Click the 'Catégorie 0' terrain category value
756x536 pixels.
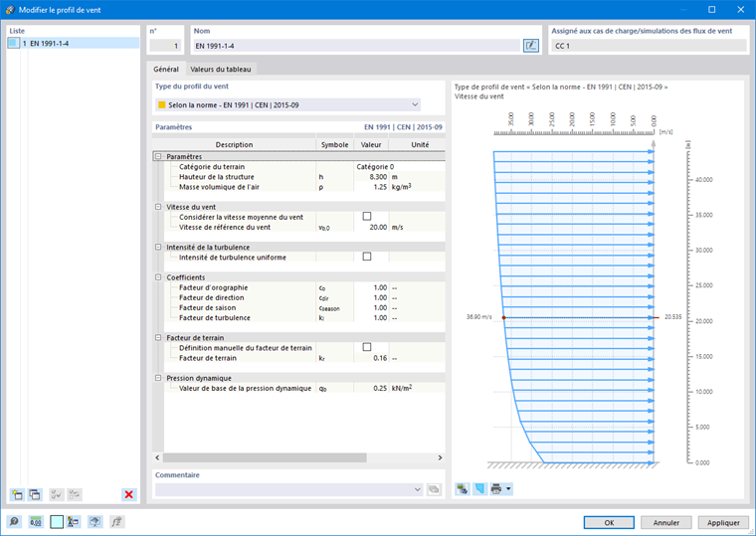coord(376,167)
